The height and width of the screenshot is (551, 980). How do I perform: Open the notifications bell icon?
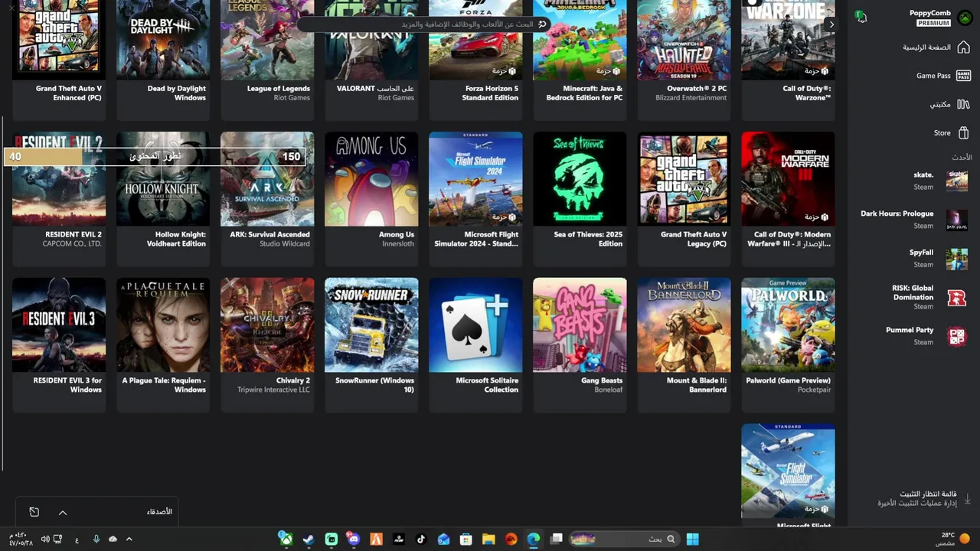tap(861, 17)
